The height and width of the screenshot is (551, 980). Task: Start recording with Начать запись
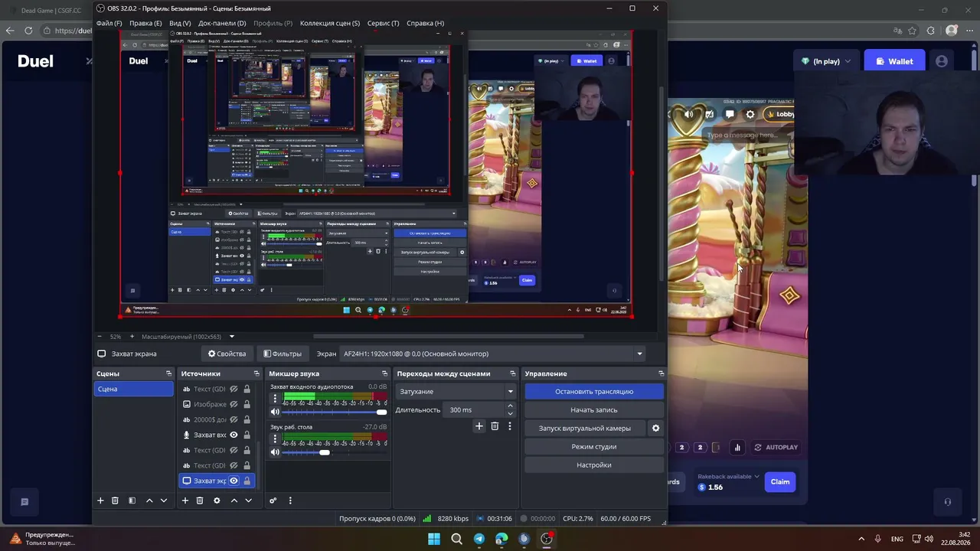pos(594,409)
